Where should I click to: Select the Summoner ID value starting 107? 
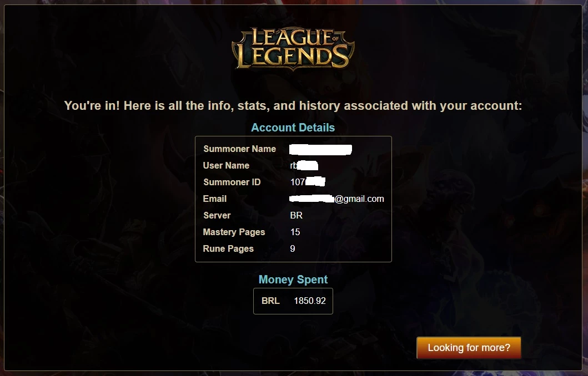pyautogui.click(x=308, y=182)
